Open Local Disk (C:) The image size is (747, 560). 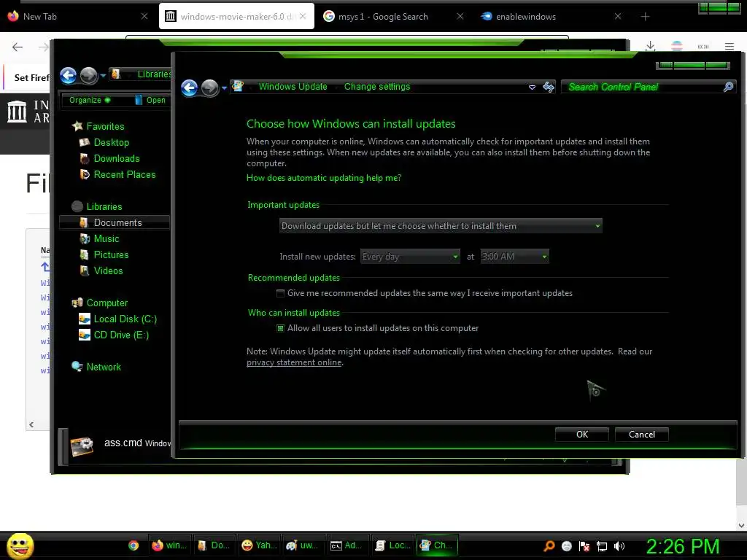(x=125, y=319)
